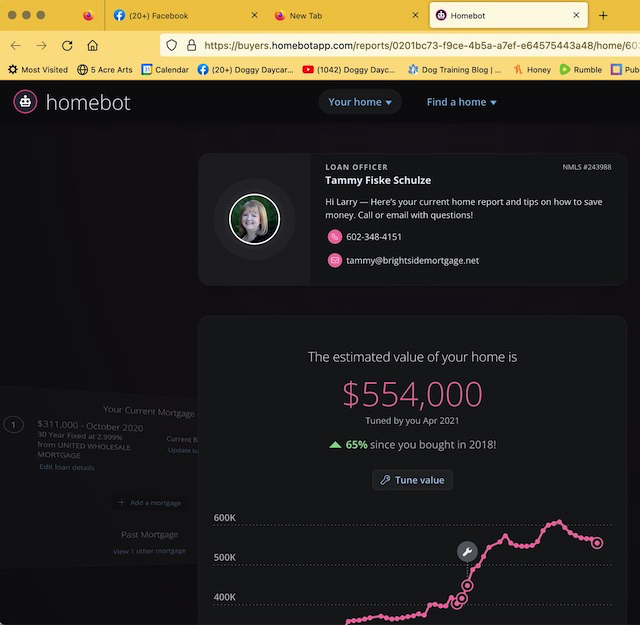
Task: Expand the Your home dropdown
Action: (x=360, y=102)
